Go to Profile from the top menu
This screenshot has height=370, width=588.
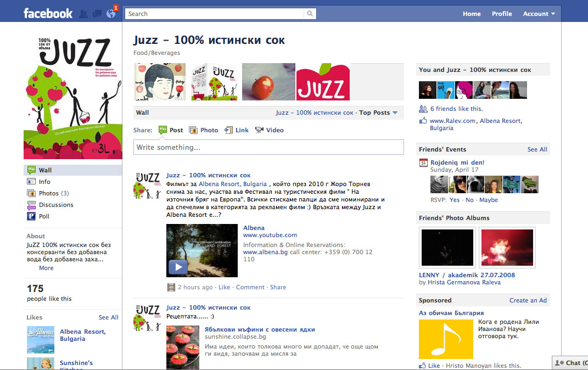pos(501,14)
